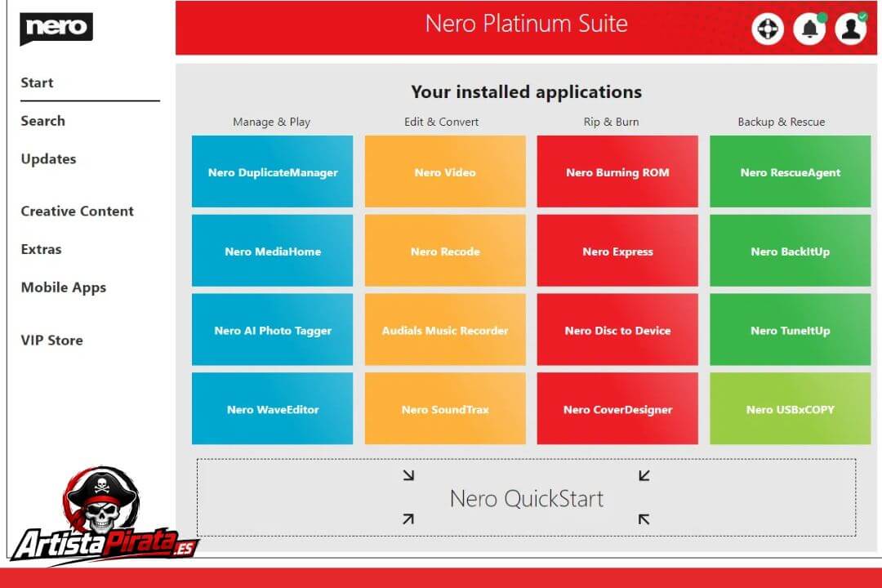882x588 pixels.
Task: Launch Nero CoverDesigner tile
Action: pos(617,408)
